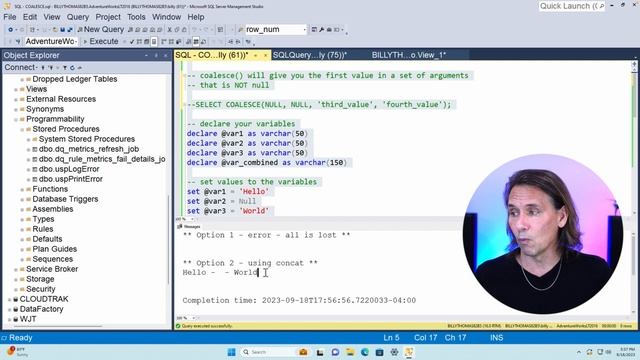Switch output to Results to Text
The width and height of the screenshot is (640, 360).
[189, 42]
